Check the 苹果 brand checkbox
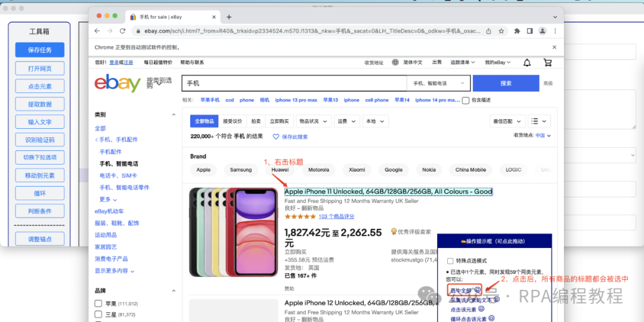The height and width of the screenshot is (322, 644). tap(98, 304)
